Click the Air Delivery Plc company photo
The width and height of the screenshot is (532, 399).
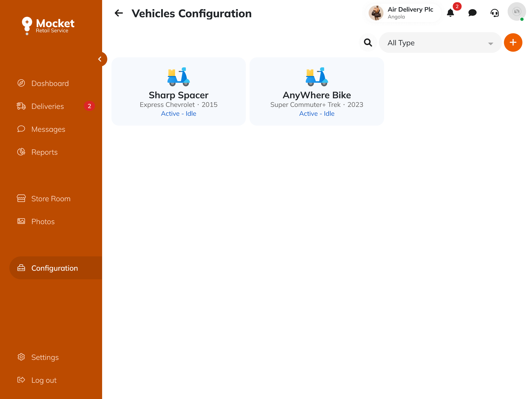point(376,13)
